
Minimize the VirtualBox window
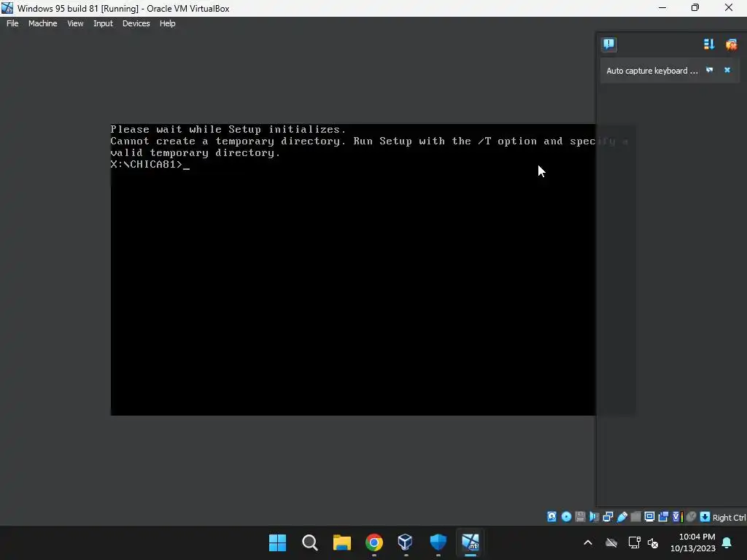click(x=662, y=8)
